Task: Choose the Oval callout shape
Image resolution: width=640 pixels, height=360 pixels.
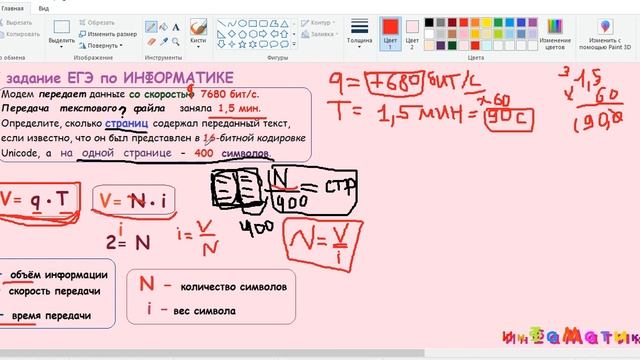Action: click(274, 44)
